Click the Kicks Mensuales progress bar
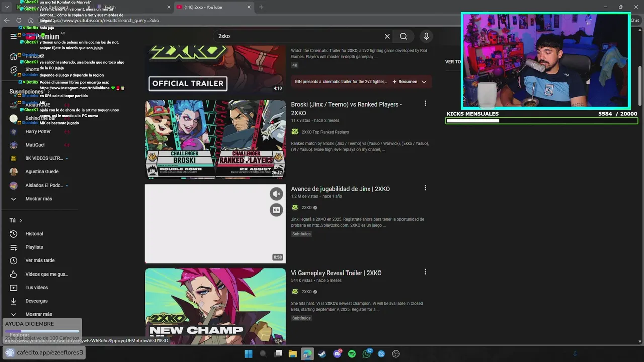This screenshot has width=644, height=362. tap(541, 121)
